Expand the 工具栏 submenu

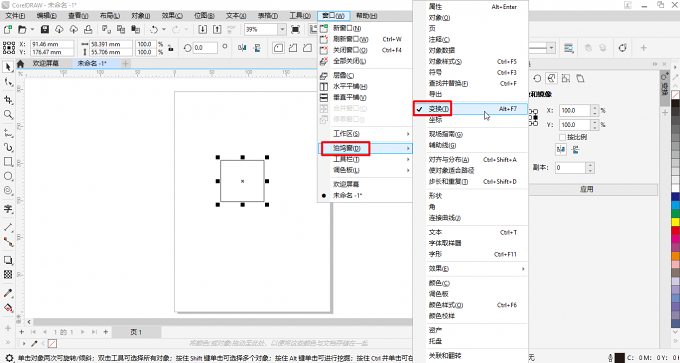pos(365,159)
